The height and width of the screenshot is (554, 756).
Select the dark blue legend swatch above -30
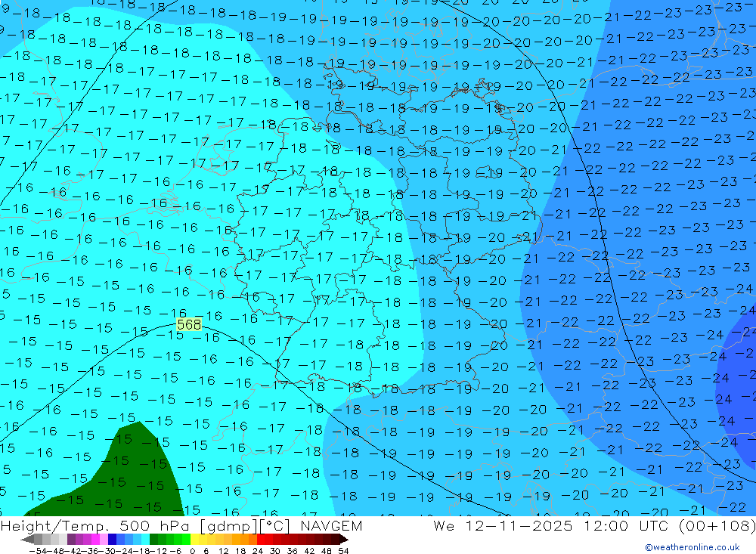113,540
